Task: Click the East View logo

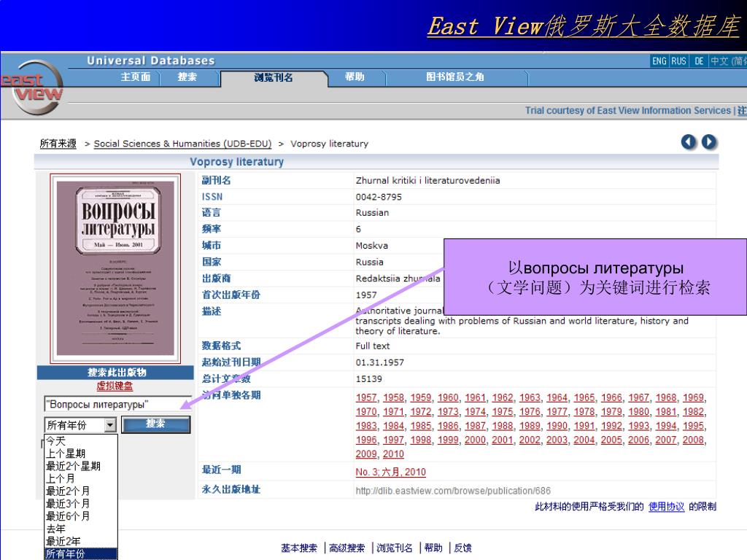Action: (x=32, y=87)
